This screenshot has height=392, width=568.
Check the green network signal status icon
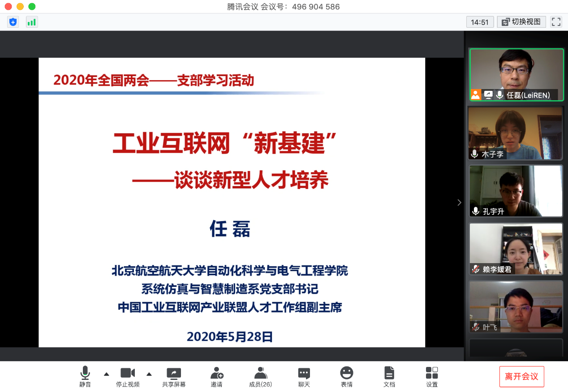31,21
